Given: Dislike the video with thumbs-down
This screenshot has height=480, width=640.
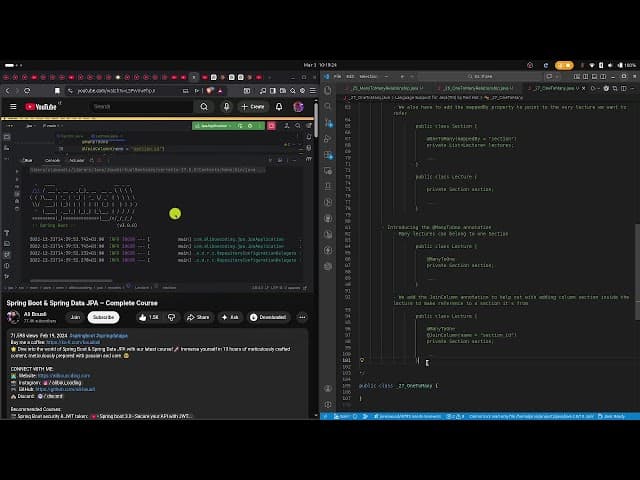Looking at the screenshot, I should 170,317.
